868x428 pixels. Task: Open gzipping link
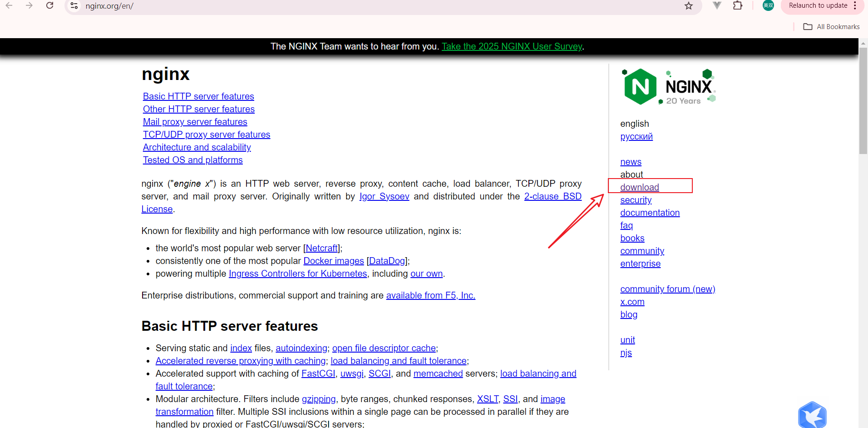pos(319,399)
